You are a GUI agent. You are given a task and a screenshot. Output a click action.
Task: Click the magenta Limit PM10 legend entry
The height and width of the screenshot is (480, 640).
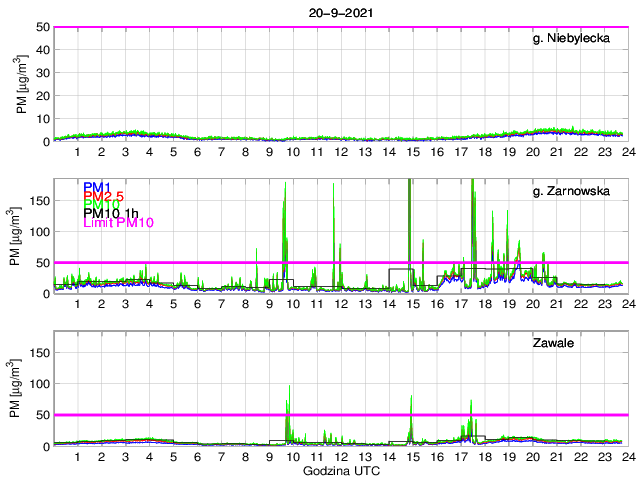click(118, 235)
